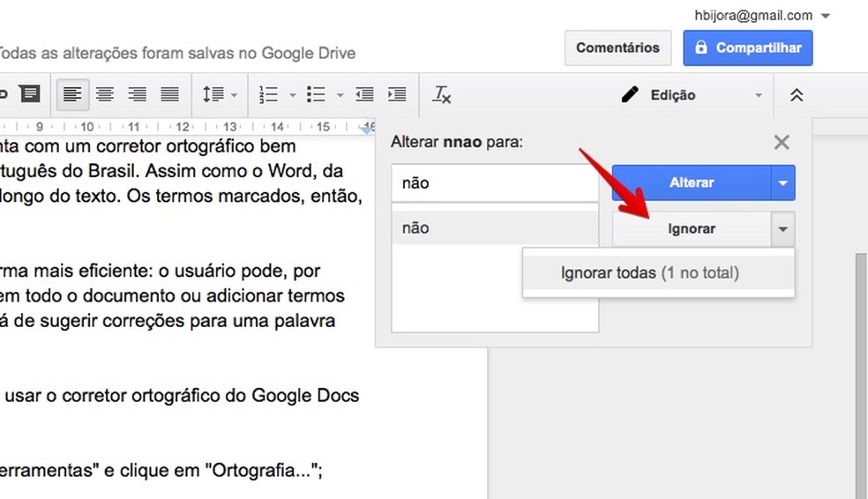The height and width of the screenshot is (499, 868).
Task: Choose Ignorar todas from the menu
Action: point(650,273)
